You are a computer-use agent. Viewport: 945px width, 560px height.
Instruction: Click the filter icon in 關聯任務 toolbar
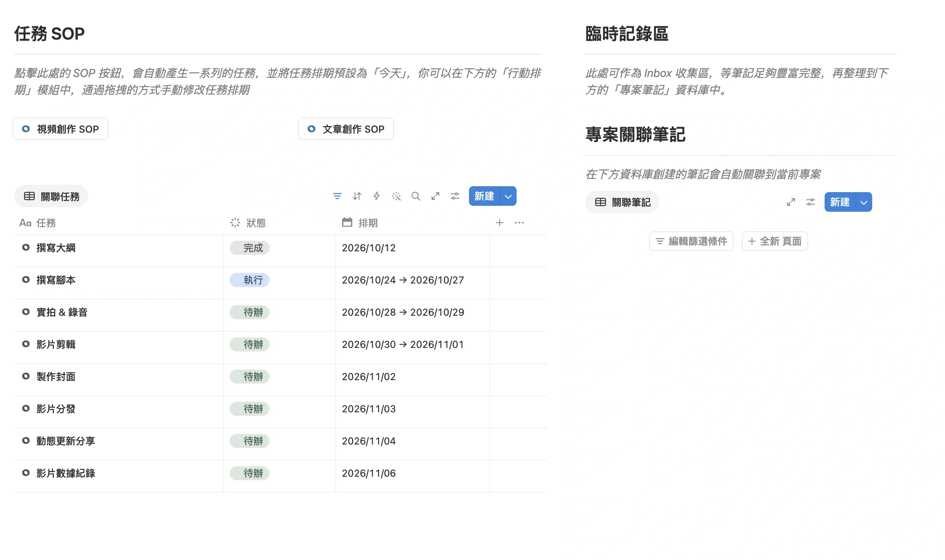click(337, 196)
